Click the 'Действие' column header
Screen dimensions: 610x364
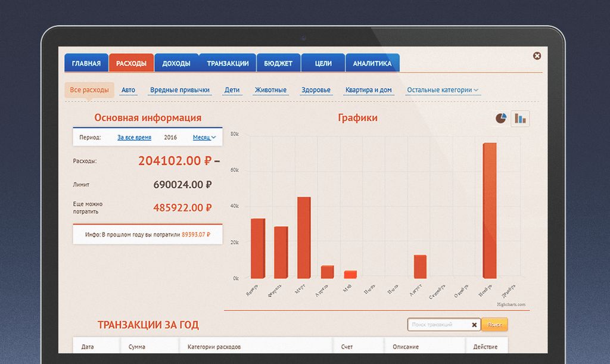coord(485,347)
